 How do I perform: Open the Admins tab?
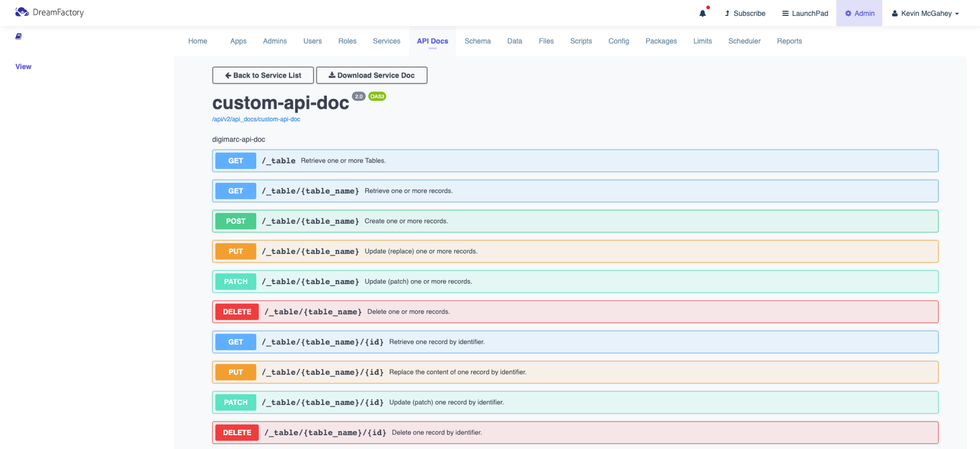[275, 41]
